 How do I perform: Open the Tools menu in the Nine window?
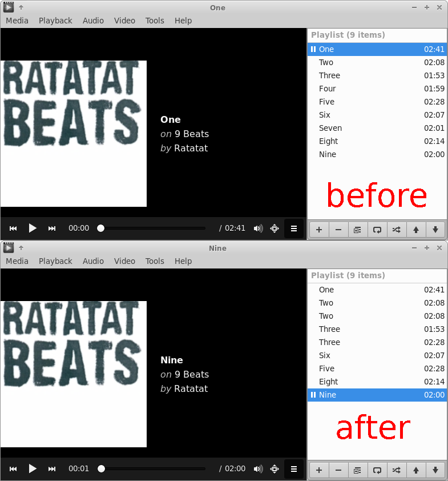pyautogui.click(x=155, y=261)
